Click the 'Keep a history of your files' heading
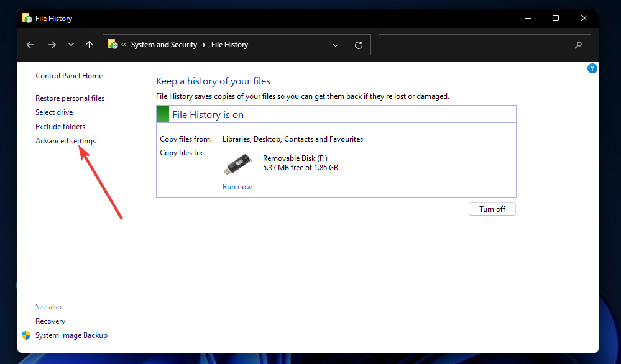This screenshot has height=364, width=621. pyautogui.click(x=213, y=81)
